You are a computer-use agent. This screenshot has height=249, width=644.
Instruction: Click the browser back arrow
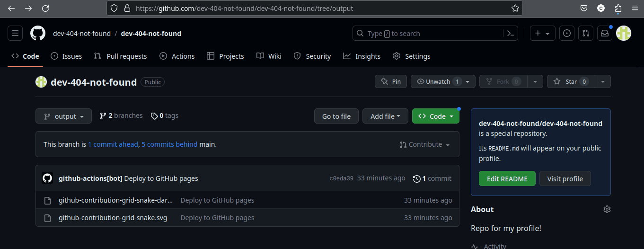(x=11, y=9)
